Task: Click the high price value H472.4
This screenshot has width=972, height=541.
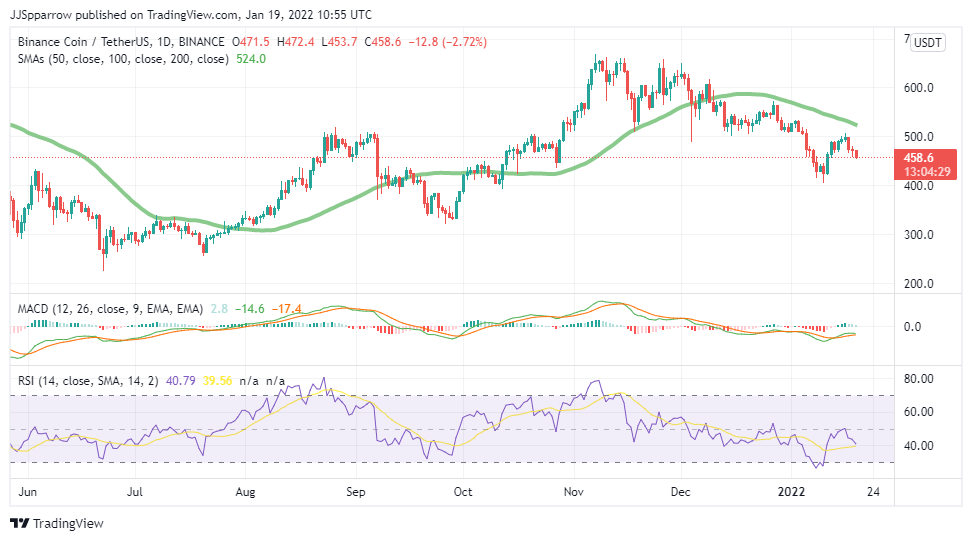Action: (295, 42)
